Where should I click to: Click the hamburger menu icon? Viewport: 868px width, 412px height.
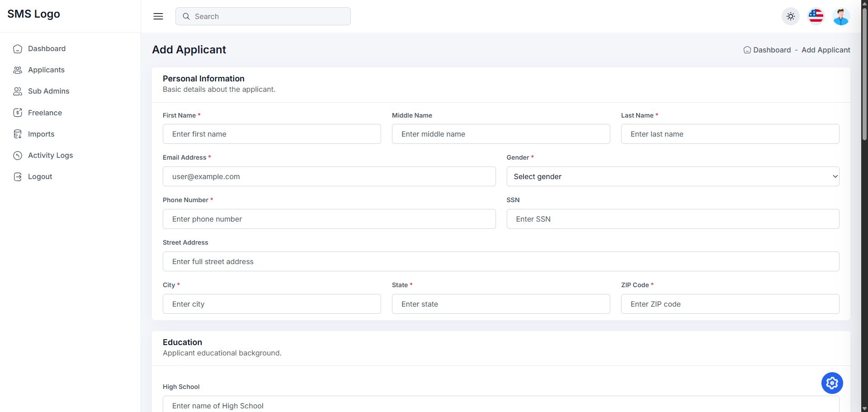(x=158, y=16)
